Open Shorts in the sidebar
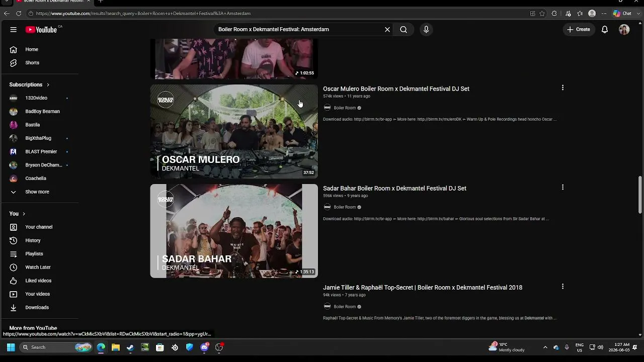Image resolution: width=644 pixels, height=362 pixels. 39,63
